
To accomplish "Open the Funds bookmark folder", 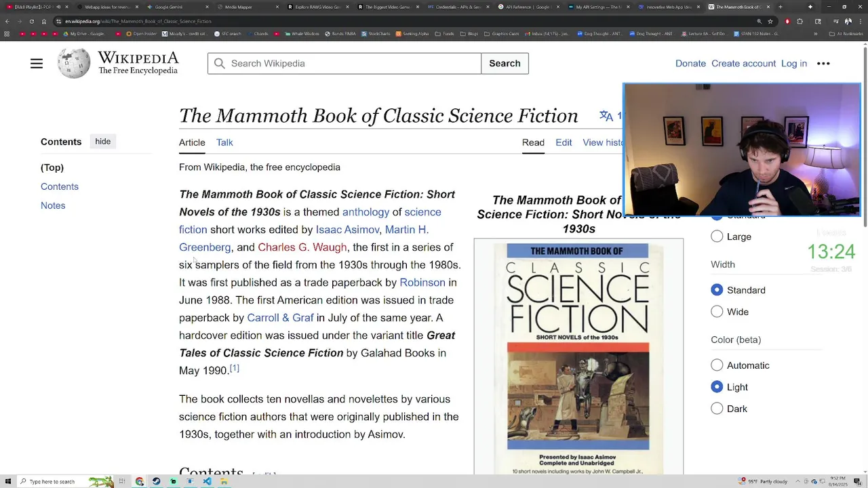I will point(445,33).
